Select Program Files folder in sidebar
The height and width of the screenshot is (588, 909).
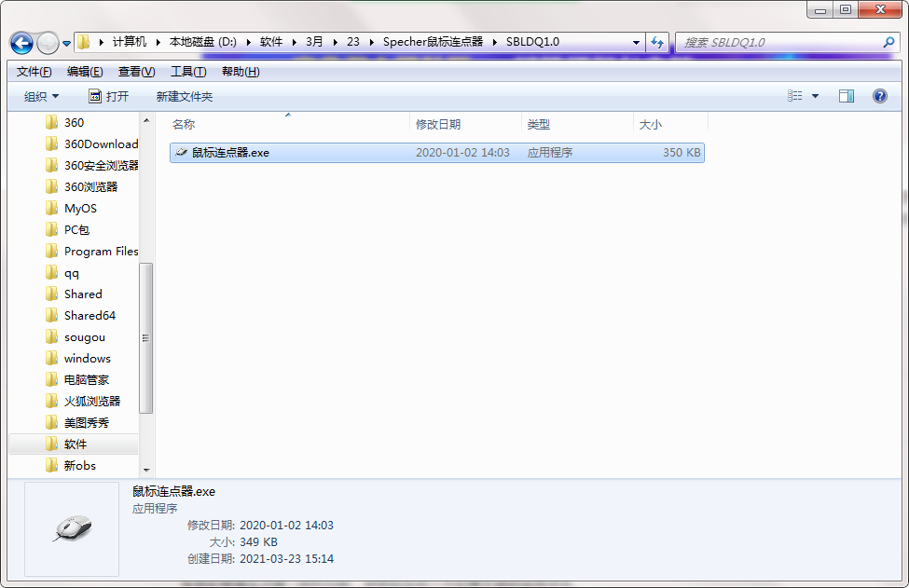(91, 251)
